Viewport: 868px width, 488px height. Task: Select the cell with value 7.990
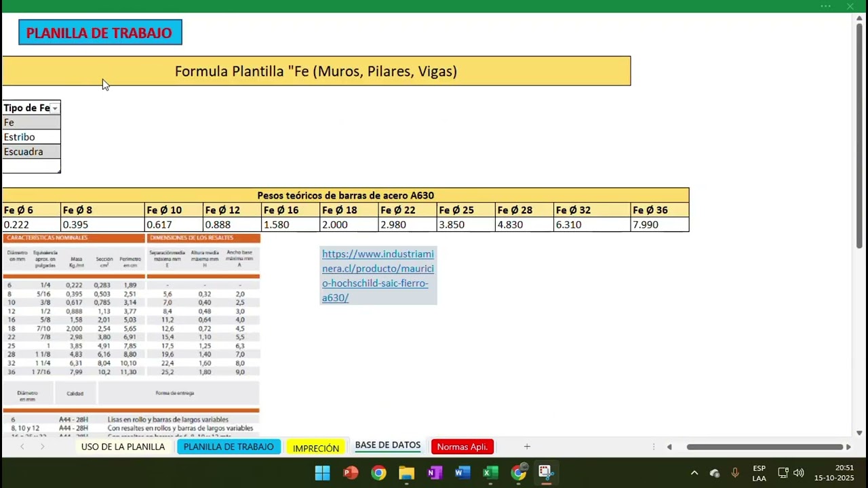click(659, 224)
